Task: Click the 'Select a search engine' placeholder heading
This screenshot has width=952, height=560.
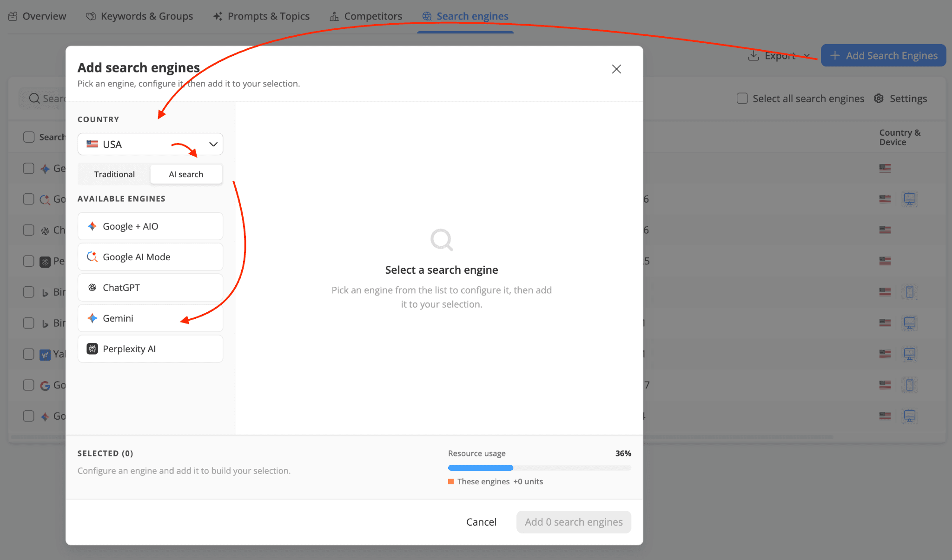Action: coord(442,270)
